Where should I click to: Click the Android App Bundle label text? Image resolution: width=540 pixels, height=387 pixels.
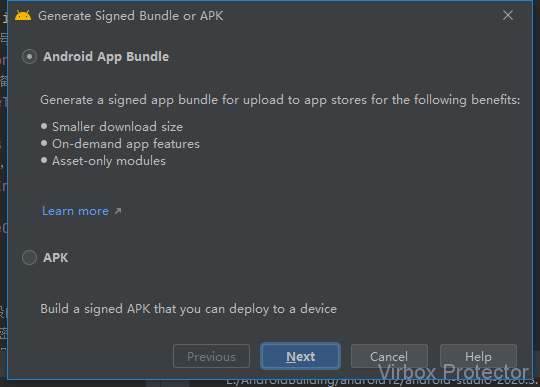106,57
